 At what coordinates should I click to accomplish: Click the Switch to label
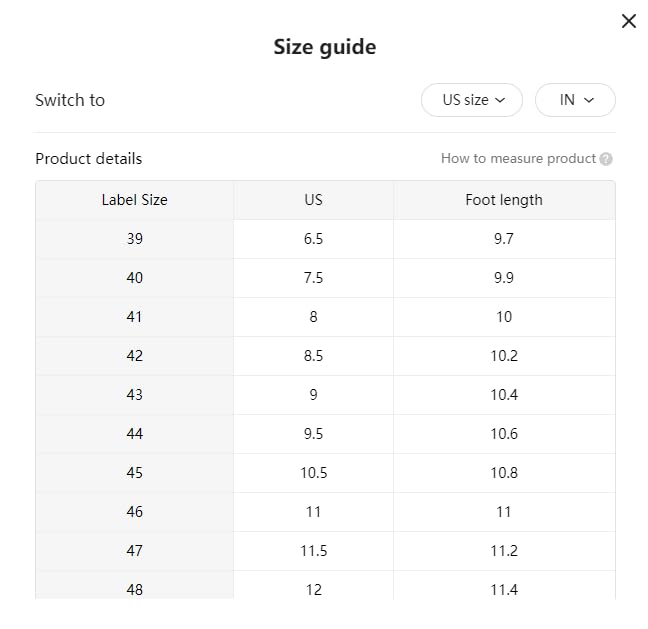point(69,100)
